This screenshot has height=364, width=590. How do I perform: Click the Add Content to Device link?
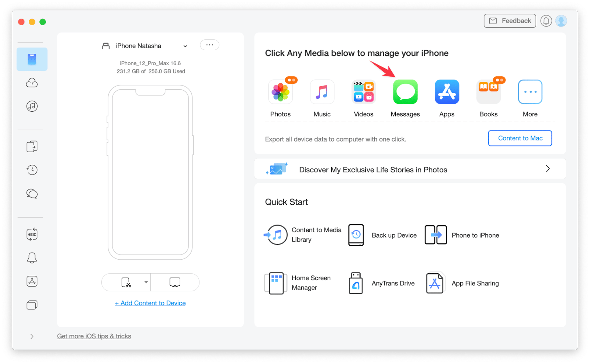coord(150,303)
